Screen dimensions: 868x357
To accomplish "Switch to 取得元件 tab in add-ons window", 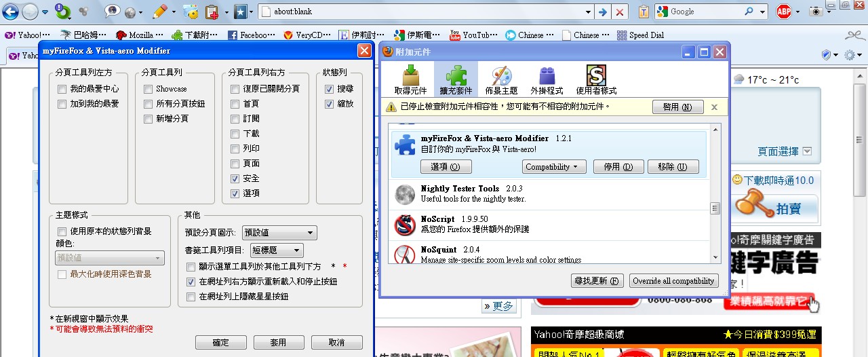I will coord(410,79).
